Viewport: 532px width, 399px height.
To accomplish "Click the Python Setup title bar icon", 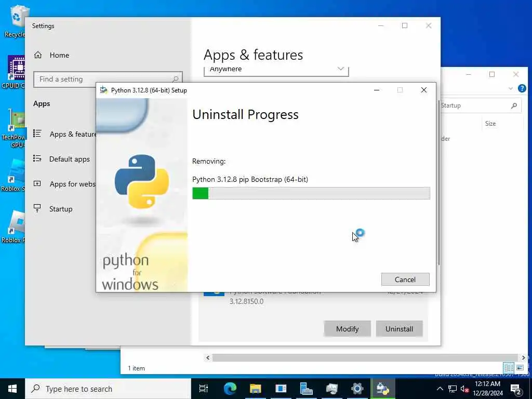I will click(x=104, y=90).
